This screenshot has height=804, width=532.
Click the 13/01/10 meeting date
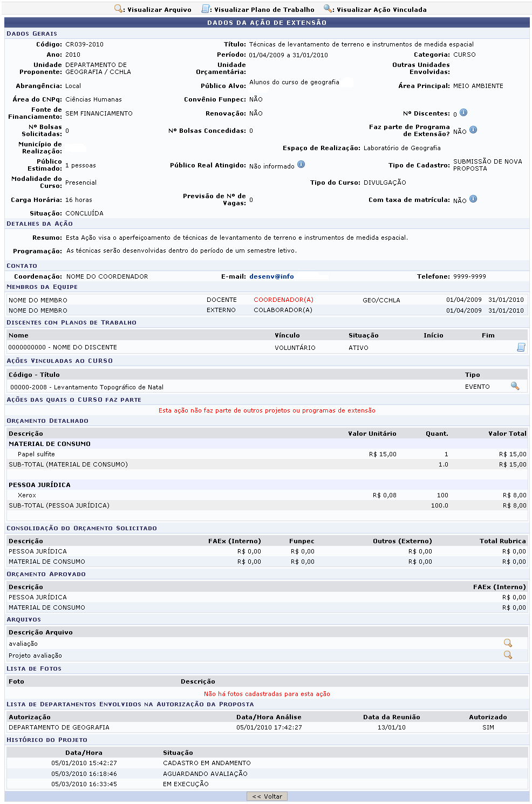tap(392, 727)
